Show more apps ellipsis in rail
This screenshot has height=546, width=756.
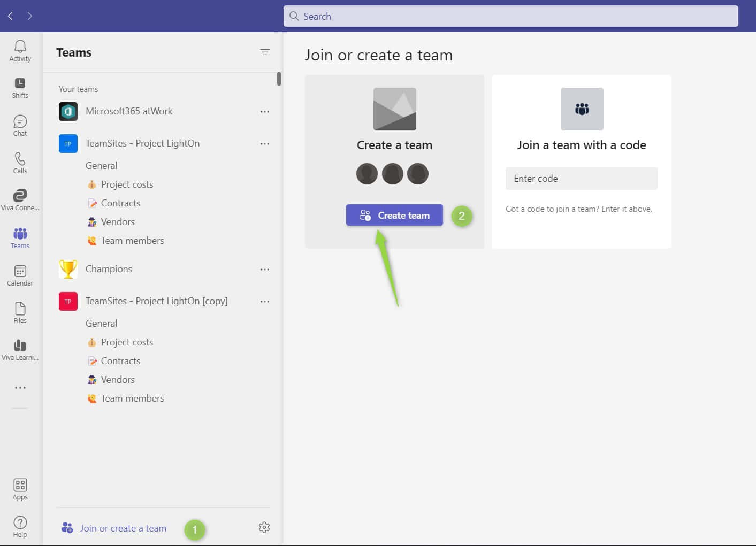click(20, 388)
